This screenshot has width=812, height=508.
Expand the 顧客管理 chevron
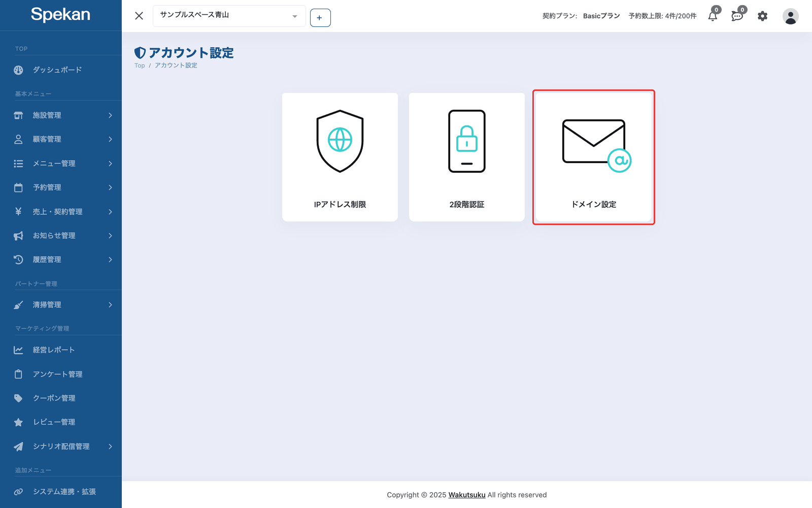tap(110, 139)
